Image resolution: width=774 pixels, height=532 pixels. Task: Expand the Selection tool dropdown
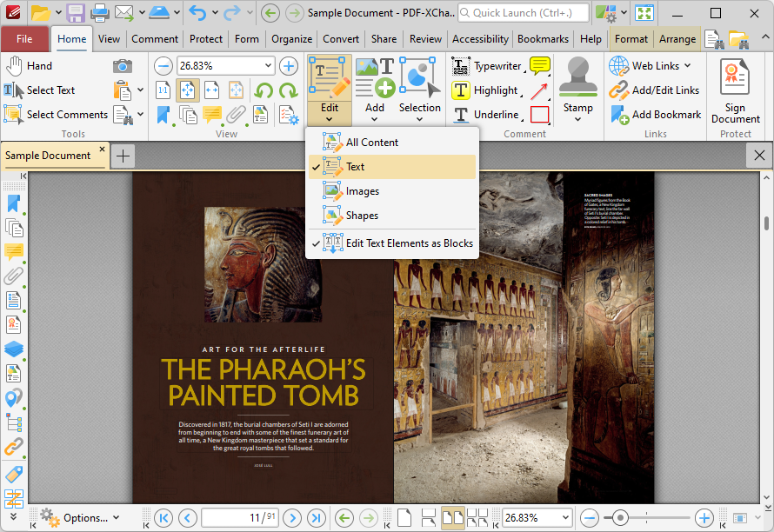pos(419,119)
